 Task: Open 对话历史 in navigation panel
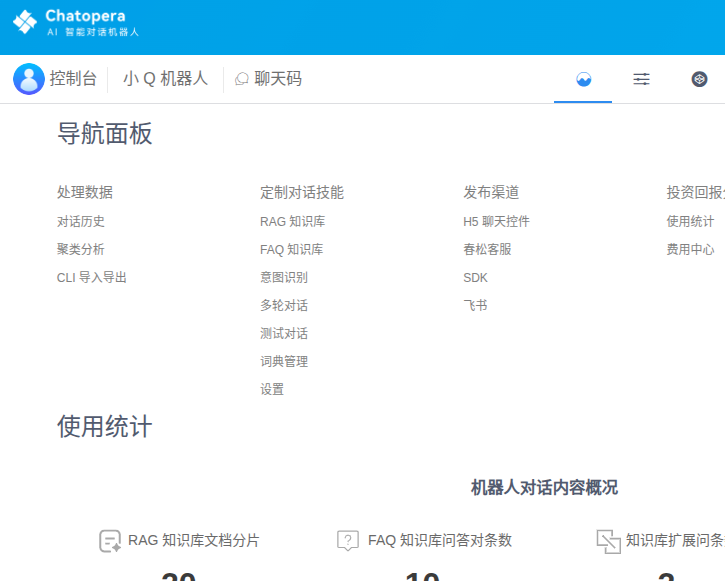(81, 221)
